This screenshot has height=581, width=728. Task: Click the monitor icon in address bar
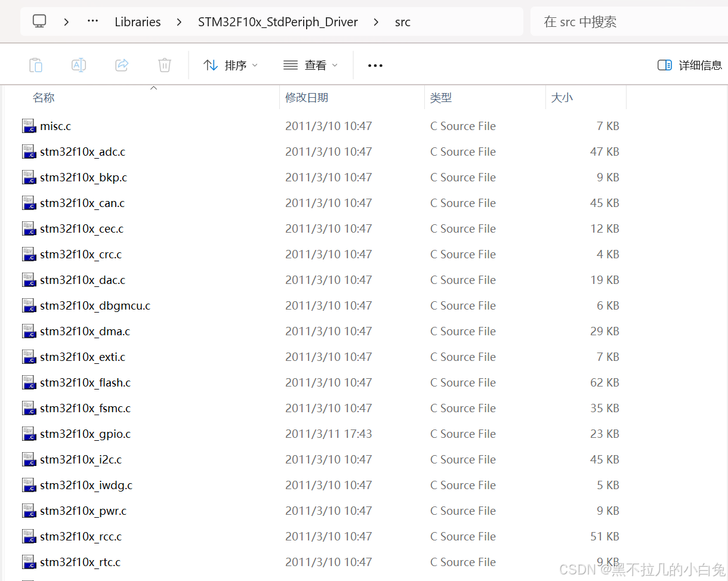[39, 21]
